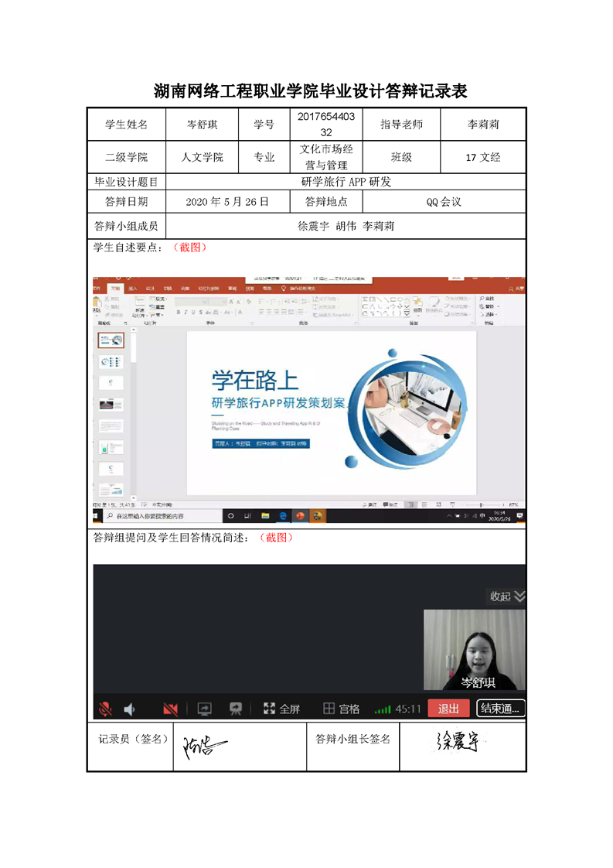Image resolution: width=613 pixels, height=868 pixels.
Task: Open the second slide thumbnail
Action: (x=111, y=361)
